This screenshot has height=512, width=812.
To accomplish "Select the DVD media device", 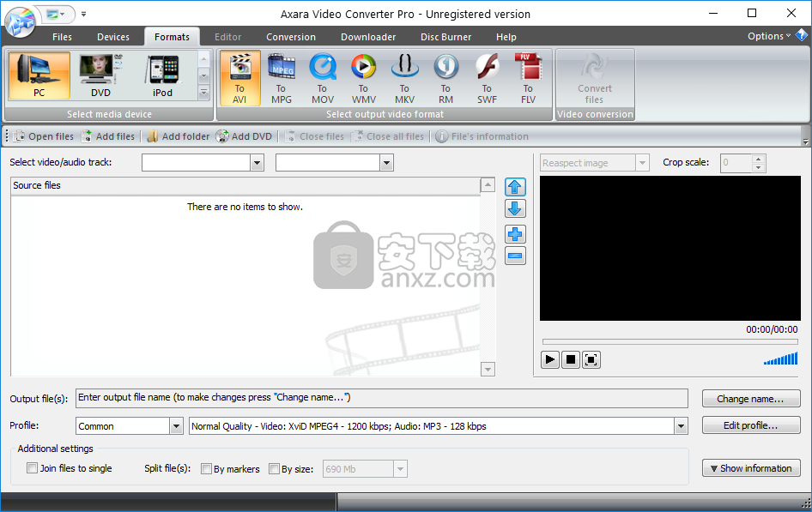I will coord(100,75).
